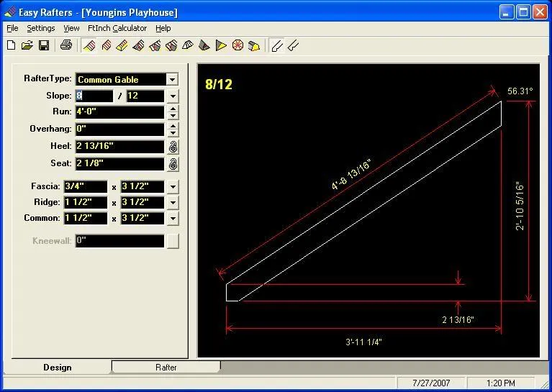Screen dimensions: 552x392
Task: Increase Run with the up stepper arrow
Action: tap(173, 109)
